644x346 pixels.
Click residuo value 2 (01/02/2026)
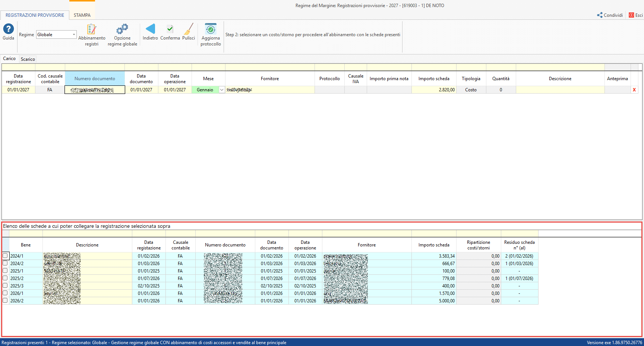point(520,256)
